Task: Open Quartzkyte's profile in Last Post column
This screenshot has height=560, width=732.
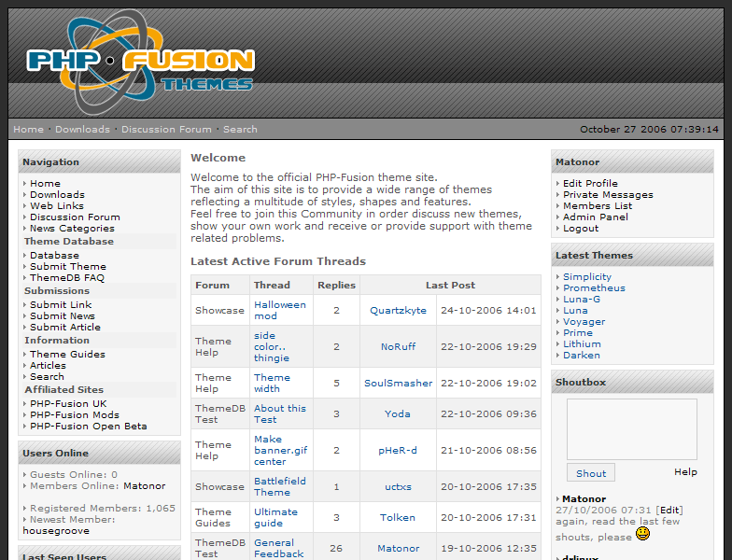Action: (398, 310)
